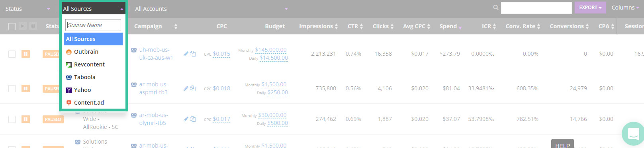Click the search magnifier icon near export
The width and height of the screenshot is (644, 148).
click(x=495, y=8)
